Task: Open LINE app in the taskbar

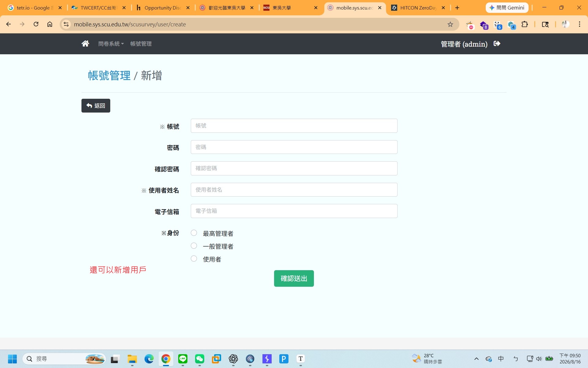Action: tap(183, 358)
